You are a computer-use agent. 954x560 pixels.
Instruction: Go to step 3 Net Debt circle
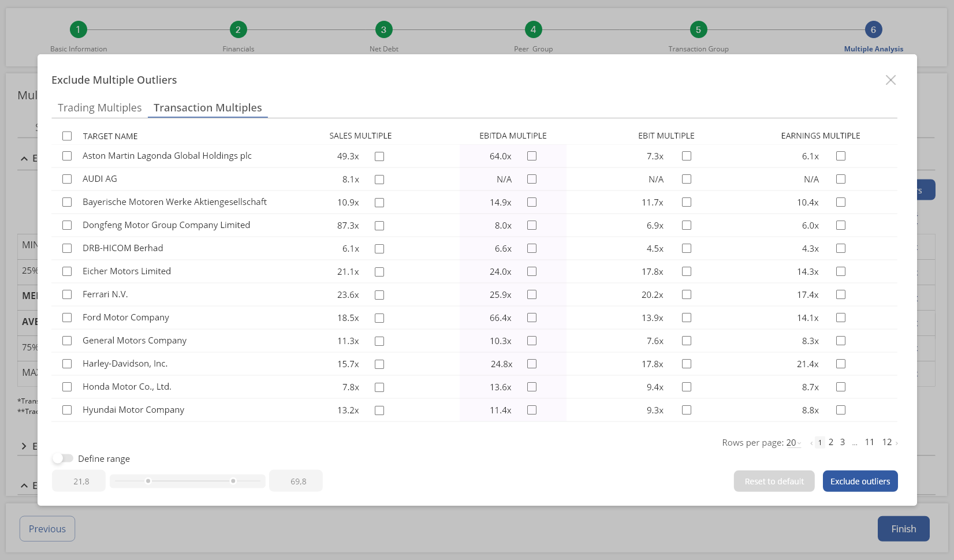click(383, 29)
